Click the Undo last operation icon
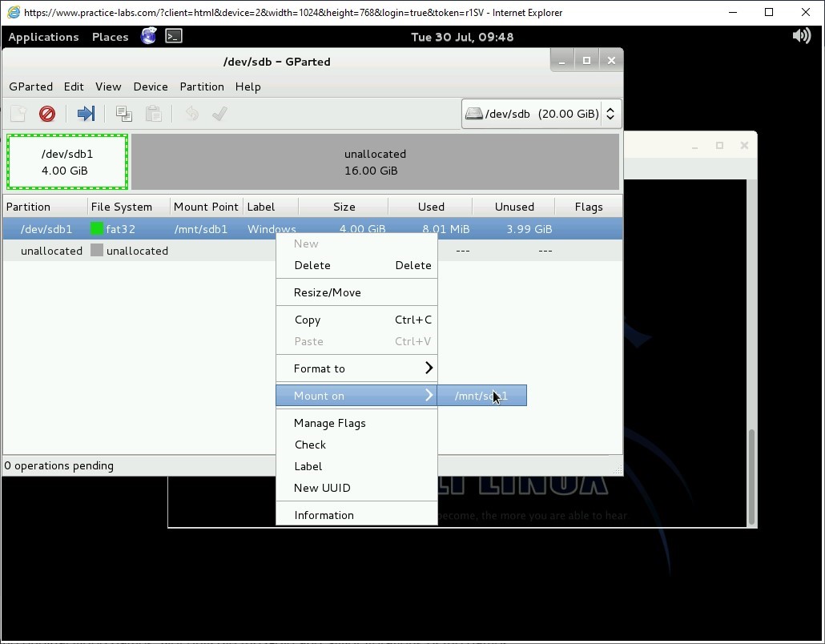Viewport: 825px width, 644px height. [191, 114]
